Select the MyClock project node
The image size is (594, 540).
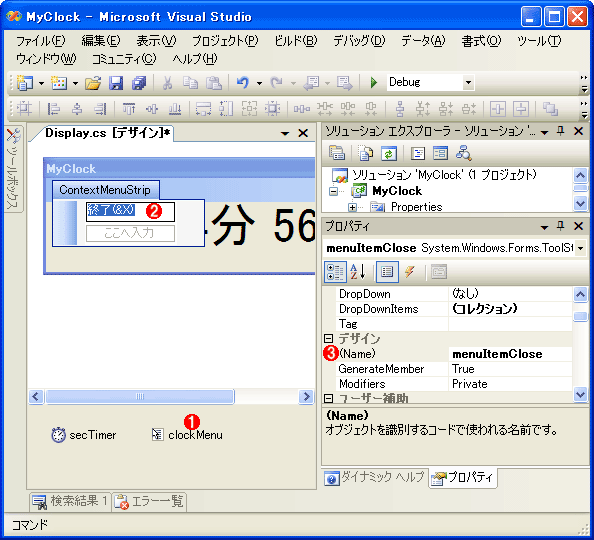[x=397, y=191]
